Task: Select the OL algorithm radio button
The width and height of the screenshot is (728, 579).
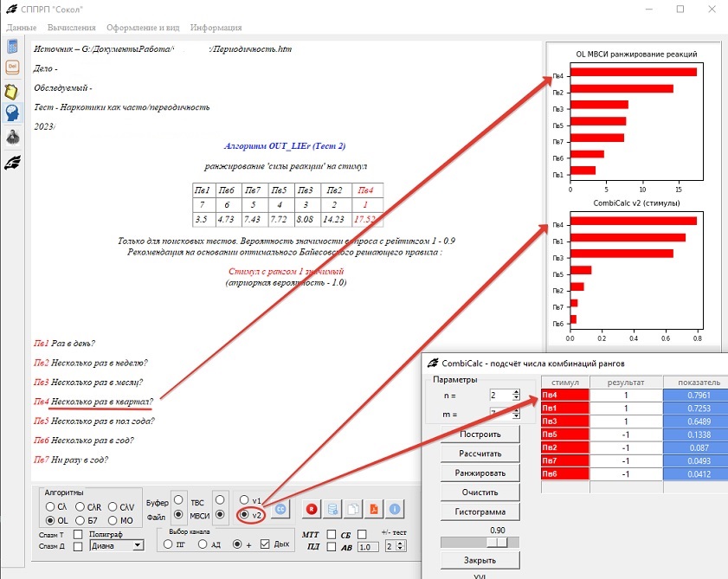Action: coord(50,520)
